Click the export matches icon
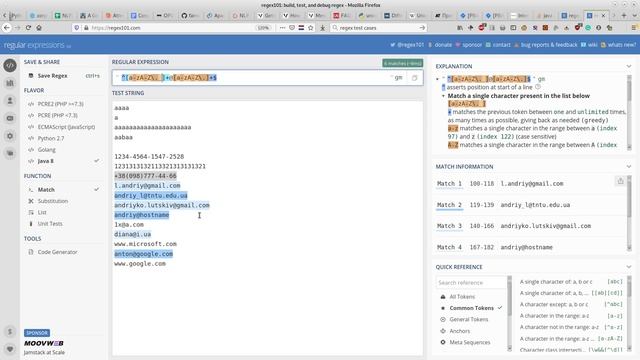640x360 pixels. click(x=620, y=181)
